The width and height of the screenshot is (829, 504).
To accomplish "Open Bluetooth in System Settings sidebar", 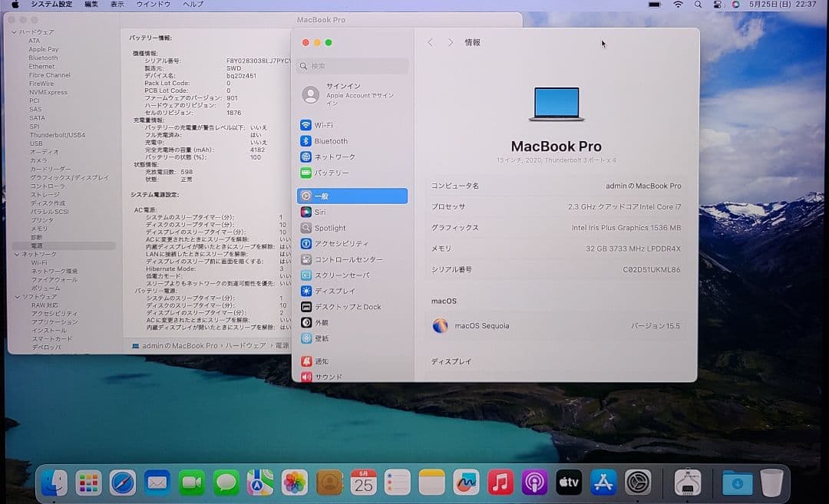I will point(352,141).
